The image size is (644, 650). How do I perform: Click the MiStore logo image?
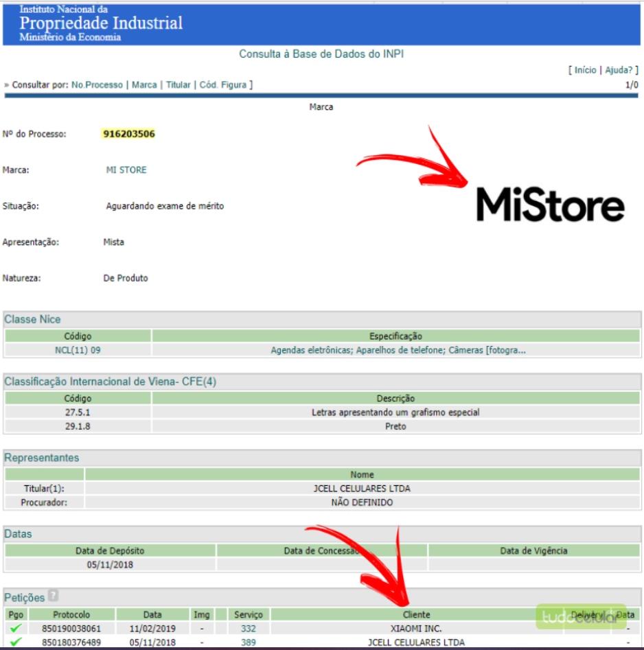pyautogui.click(x=550, y=205)
